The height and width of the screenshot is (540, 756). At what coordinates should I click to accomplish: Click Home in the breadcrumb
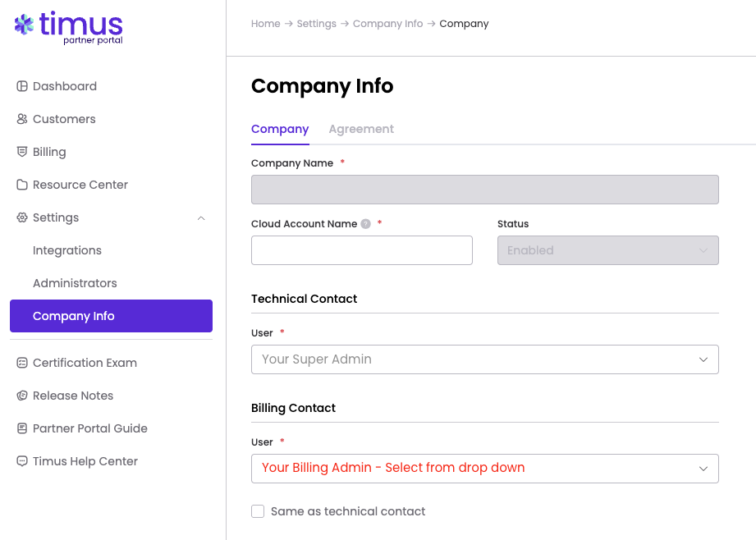point(266,24)
